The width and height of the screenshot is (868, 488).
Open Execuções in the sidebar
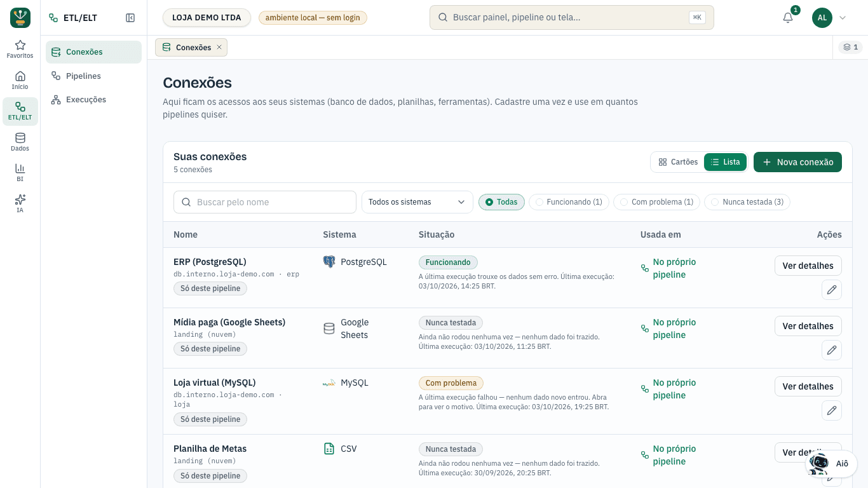click(x=93, y=100)
